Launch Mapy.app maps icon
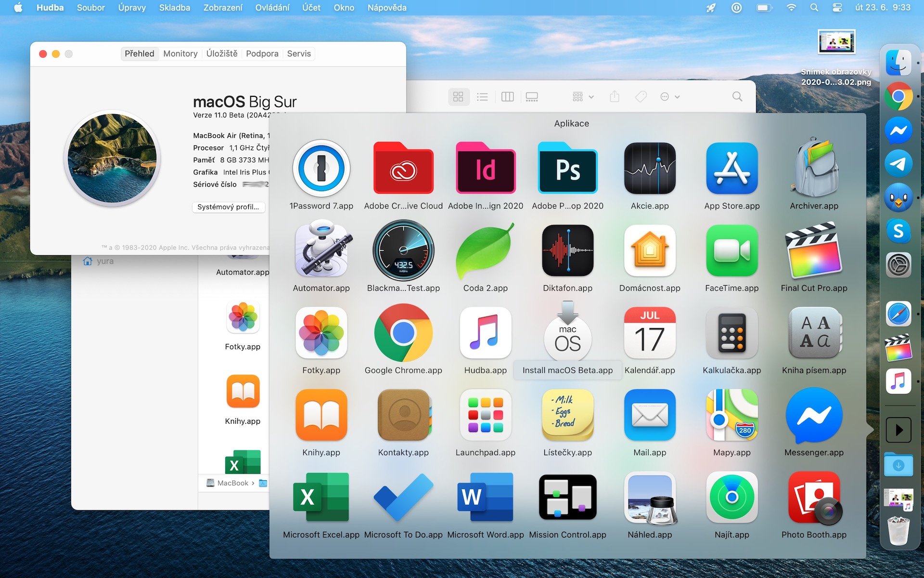The height and width of the screenshot is (578, 924). (732, 415)
